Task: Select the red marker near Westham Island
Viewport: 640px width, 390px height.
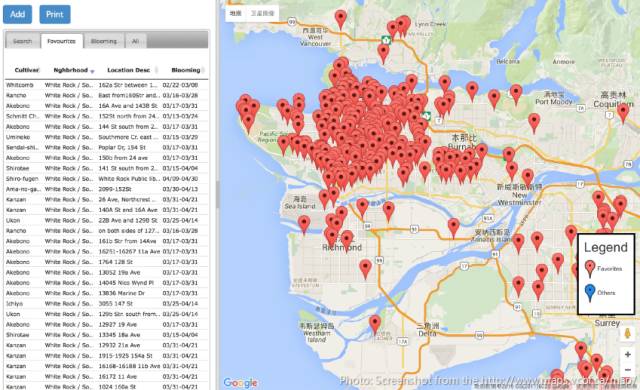Action: (375, 325)
